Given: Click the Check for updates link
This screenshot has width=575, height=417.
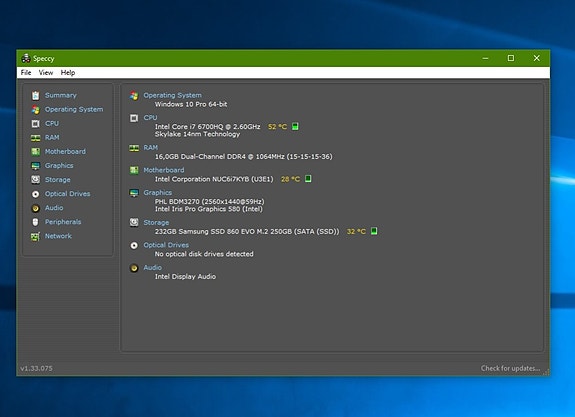Looking at the screenshot, I should [510, 368].
